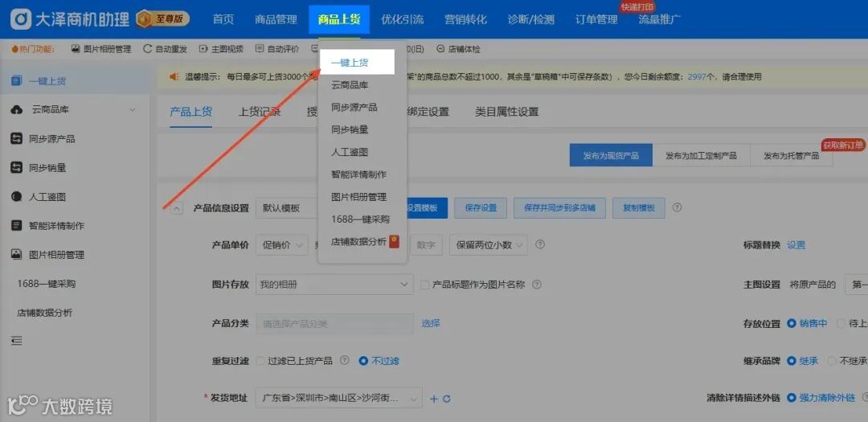Click the help icon after 复制模板 button
The image size is (868, 422).
tap(677, 207)
